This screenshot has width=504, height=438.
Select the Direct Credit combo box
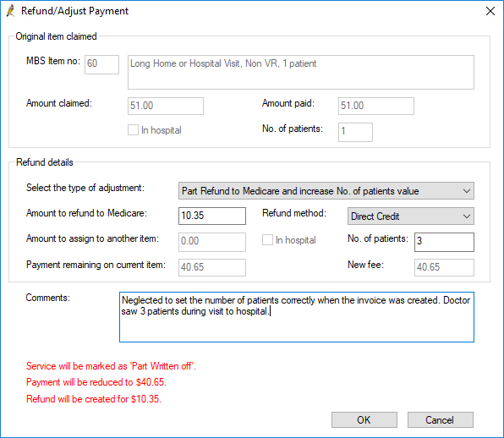[x=410, y=216]
